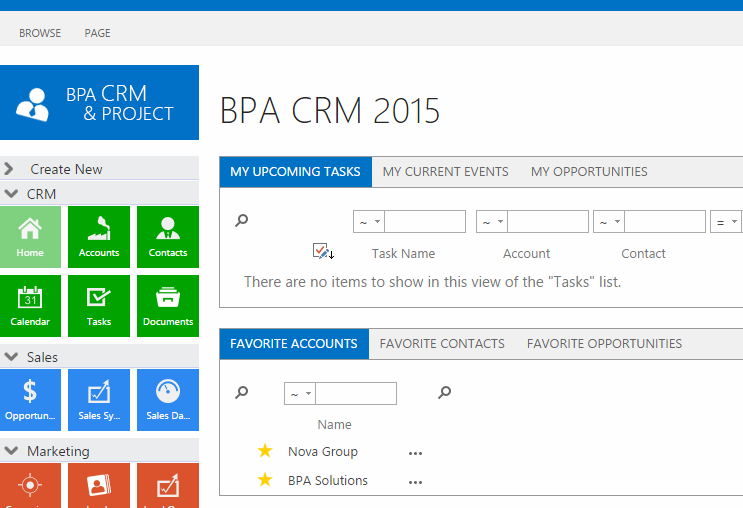Open the Sales Sy... tile

click(x=99, y=399)
